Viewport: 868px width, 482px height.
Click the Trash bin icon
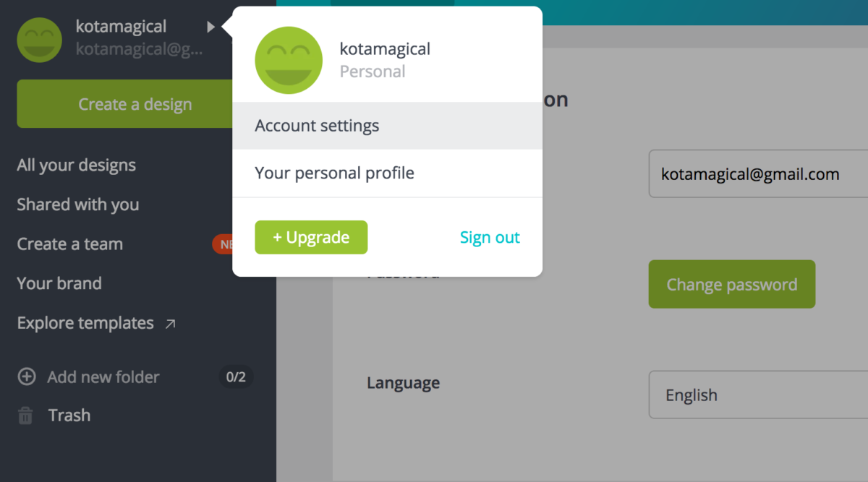pyautogui.click(x=25, y=416)
